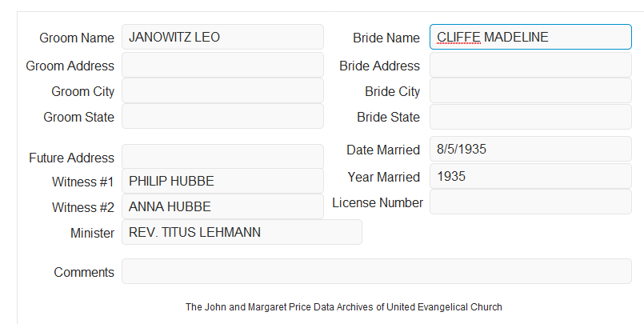
Task: Select the Future Address field
Action: pos(222,157)
